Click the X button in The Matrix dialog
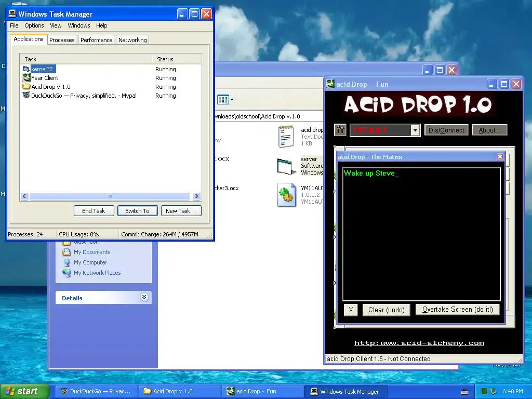This screenshot has height=399, width=532. click(351, 310)
